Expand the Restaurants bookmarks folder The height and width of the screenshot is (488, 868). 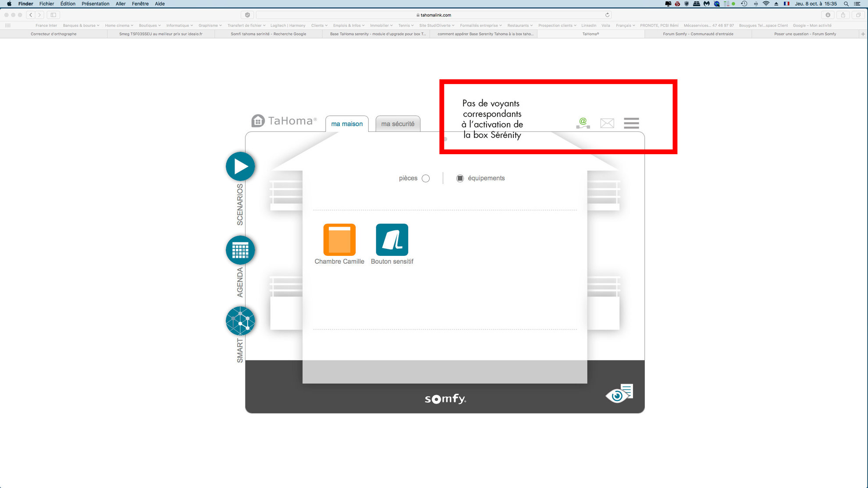[519, 25]
